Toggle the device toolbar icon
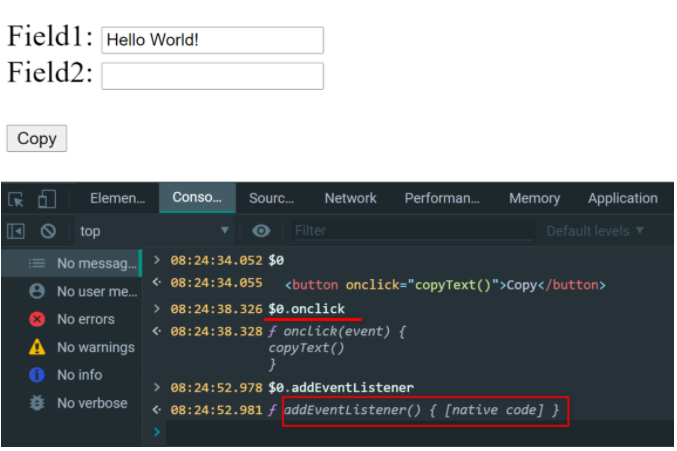677x451 pixels. point(47,198)
